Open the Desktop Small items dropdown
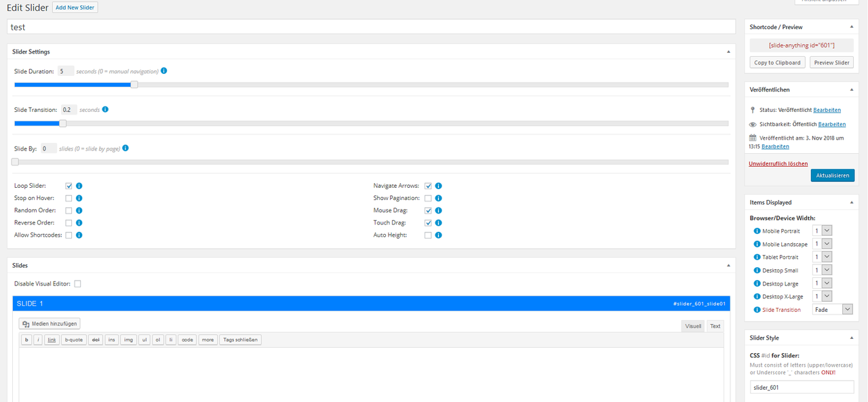The height and width of the screenshot is (402, 868). click(823, 270)
